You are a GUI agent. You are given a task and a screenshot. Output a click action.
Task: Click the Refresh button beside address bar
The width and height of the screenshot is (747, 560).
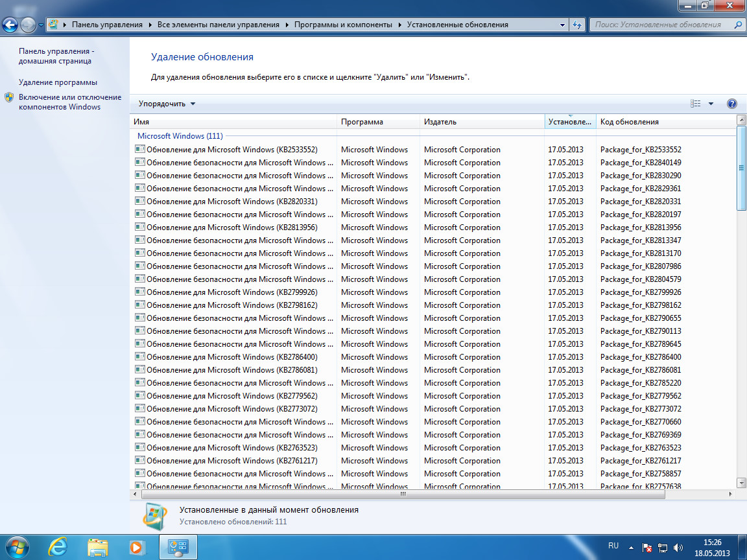pos(577,25)
